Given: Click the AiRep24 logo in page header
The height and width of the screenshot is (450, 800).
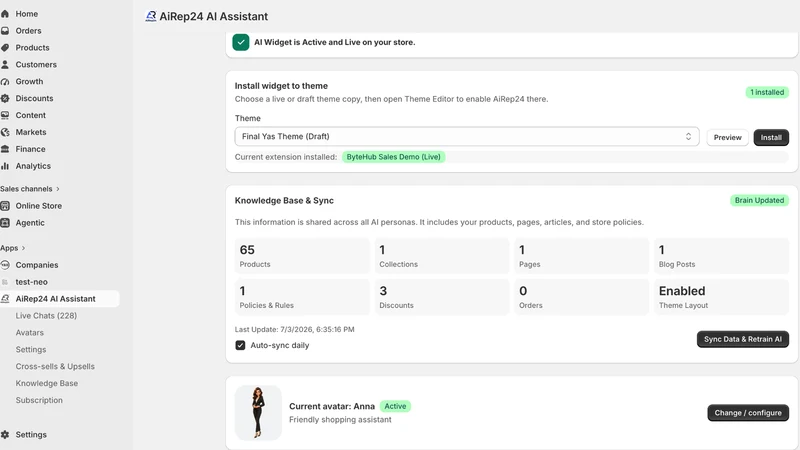Looking at the screenshot, I should [x=151, y=16].
